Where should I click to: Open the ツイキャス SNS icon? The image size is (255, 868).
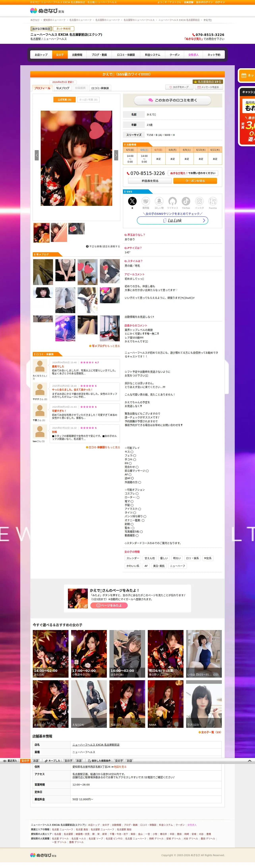[x=172, y=201]
